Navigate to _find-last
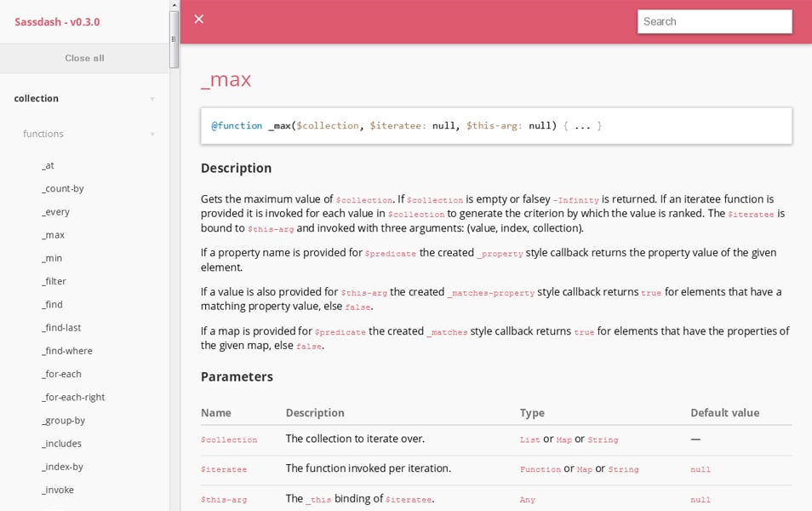This screenshot has height=511, width=812. (x=61, y=327)
